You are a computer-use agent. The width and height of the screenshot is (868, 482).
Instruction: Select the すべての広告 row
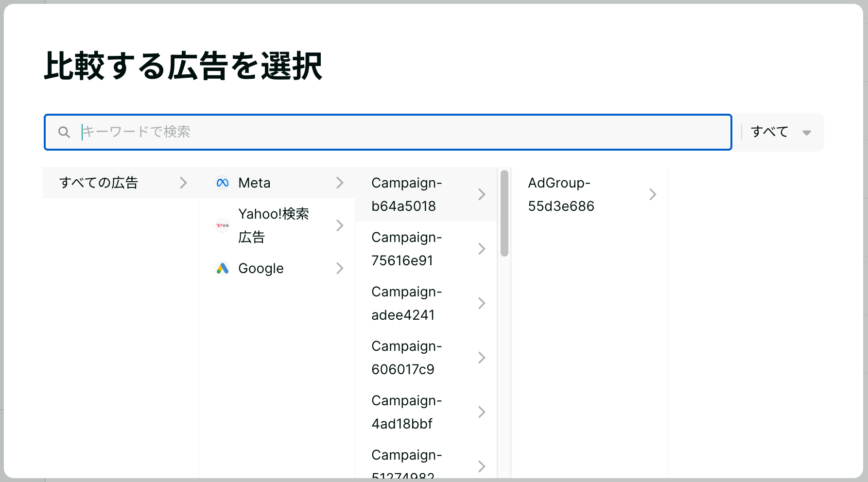click(x=121, y=183)
